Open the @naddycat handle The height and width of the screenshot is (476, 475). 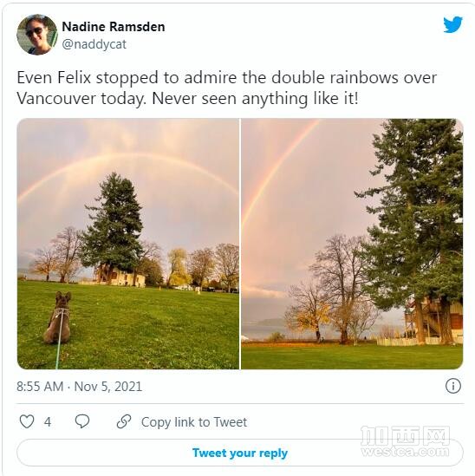click(x=94, y=44)
